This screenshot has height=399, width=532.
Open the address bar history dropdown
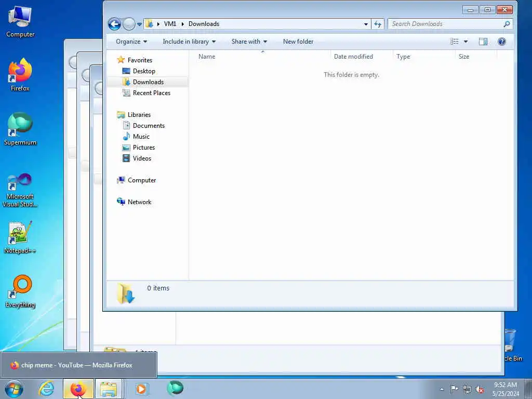coord(366,24)
